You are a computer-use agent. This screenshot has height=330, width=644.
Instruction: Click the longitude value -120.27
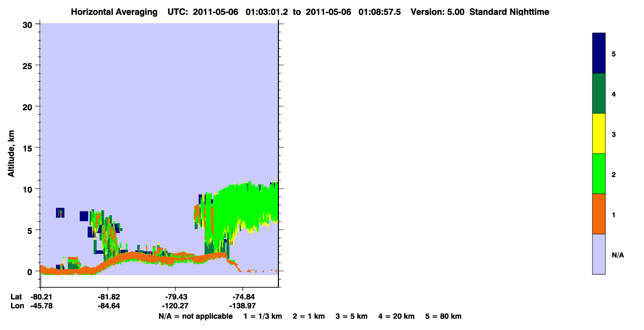pyautogui.click(x=175, y=306)
